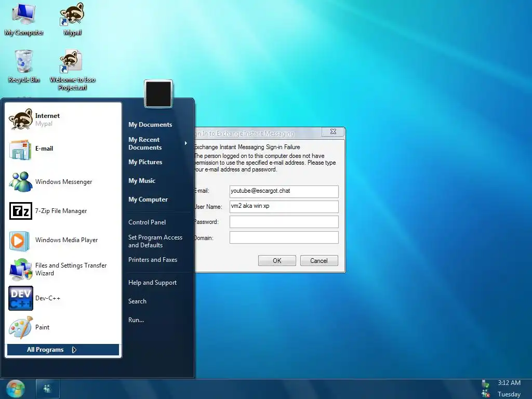Open My Pictures from Start menu
532x399 pixels.
145,162
